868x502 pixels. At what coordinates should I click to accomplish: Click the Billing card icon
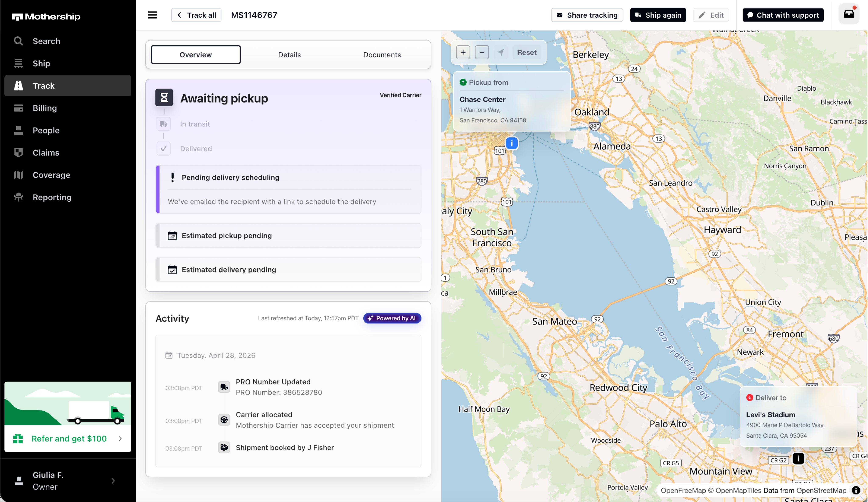(x=18, y=108)
